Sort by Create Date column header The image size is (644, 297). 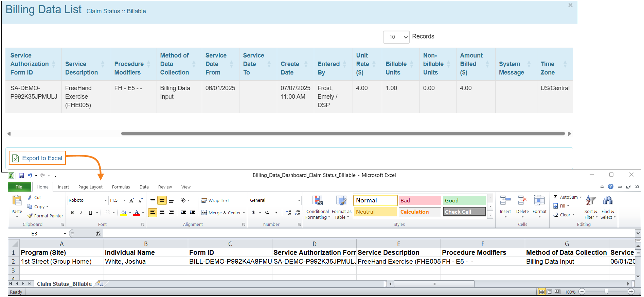click(295, 64)
